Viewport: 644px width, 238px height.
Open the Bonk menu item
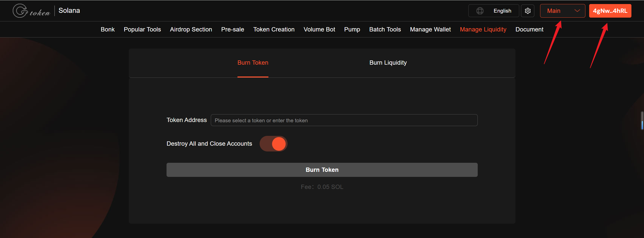pos(108,29)
